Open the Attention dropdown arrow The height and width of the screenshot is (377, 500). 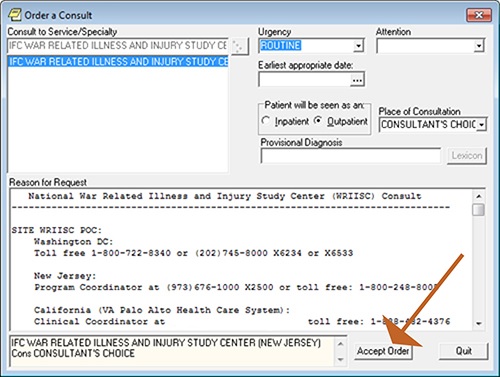[x=479, y=46]
